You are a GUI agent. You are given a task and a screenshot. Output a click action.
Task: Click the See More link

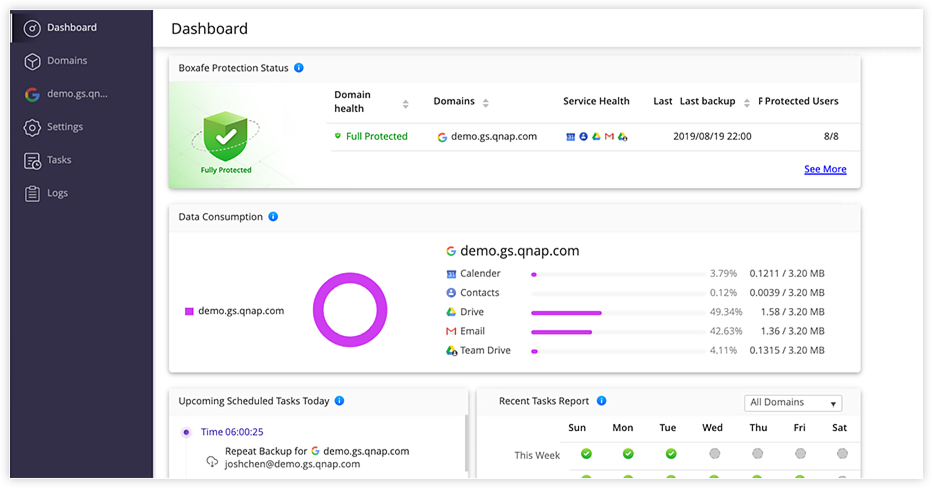(x=825, y=170)
